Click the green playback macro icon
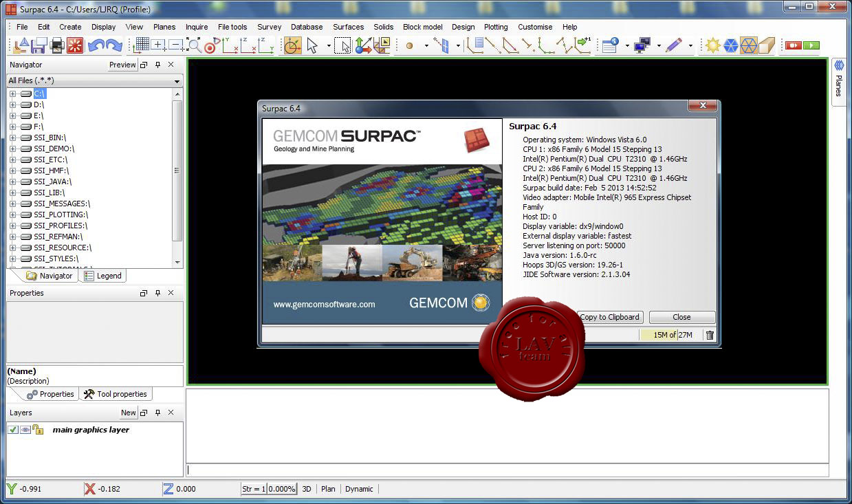Image resolution: width=852 pixels, height=504 pixels. tap(811, 45)
